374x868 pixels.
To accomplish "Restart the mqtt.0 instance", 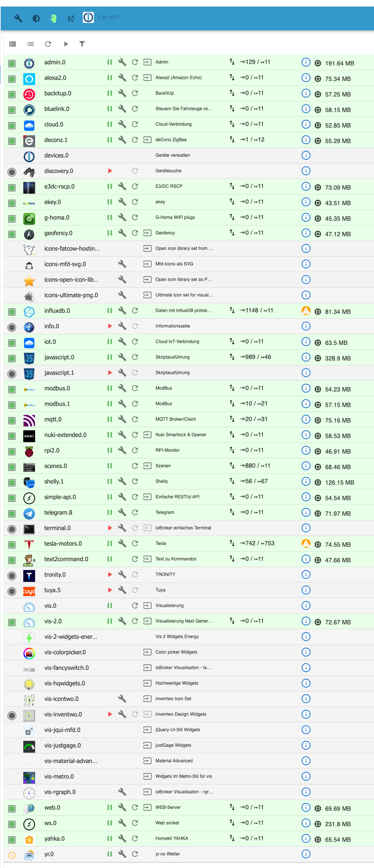I will pos(135,419).
